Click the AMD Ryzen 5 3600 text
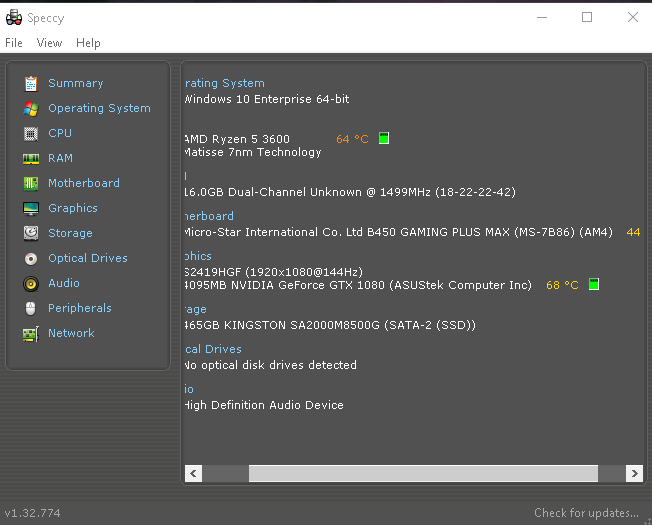Viewport: 652px width, 525px height. tap(237, 139)
